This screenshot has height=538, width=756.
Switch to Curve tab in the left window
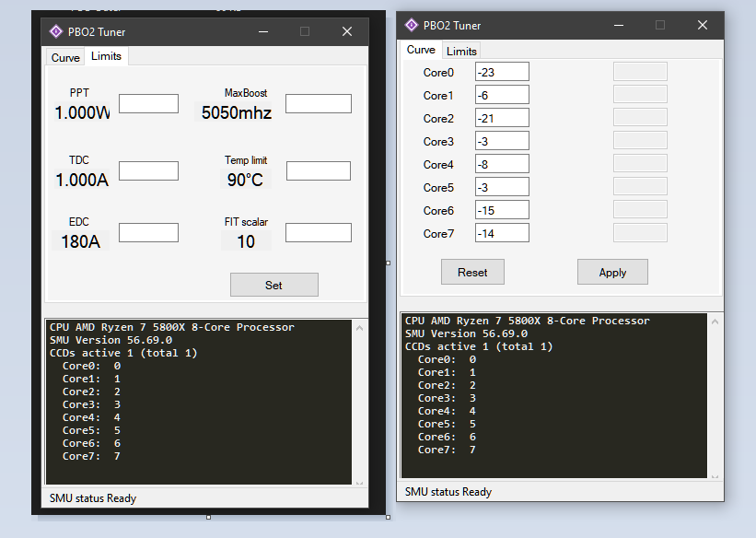tap(65, 57)
